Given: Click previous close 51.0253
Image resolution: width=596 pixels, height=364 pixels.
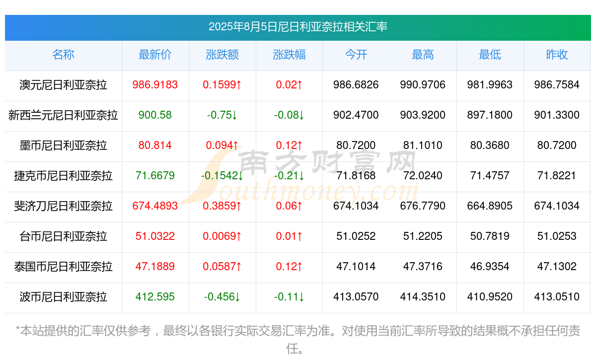Looking at the screenshot, I should (x=557, y=236).
